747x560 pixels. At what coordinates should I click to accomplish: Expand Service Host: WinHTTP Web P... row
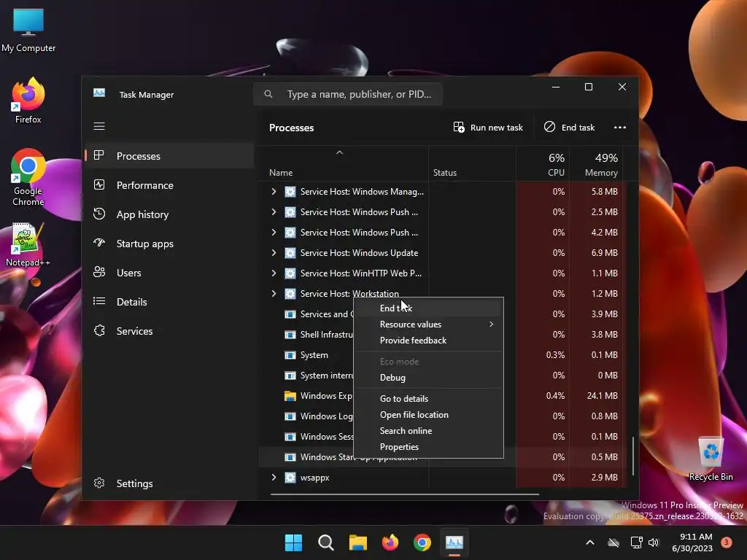(x=274, y=273)
